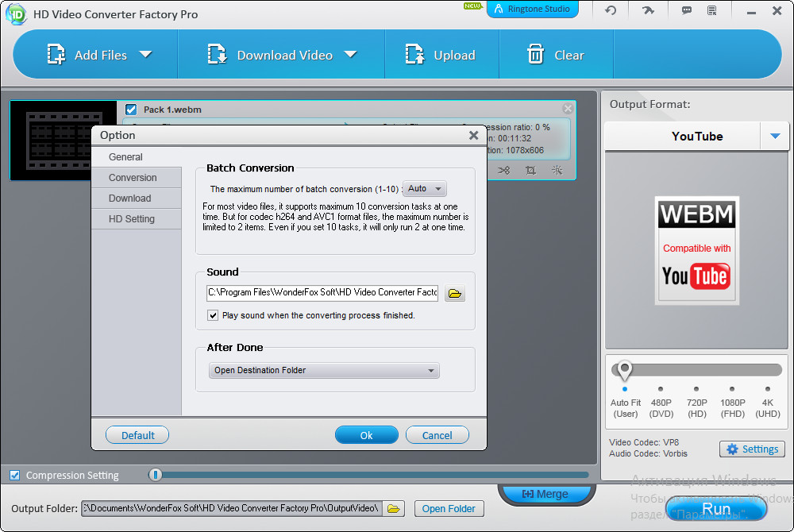Click the Open Folder button
The image size is (794, 532).
pos(449,509)
